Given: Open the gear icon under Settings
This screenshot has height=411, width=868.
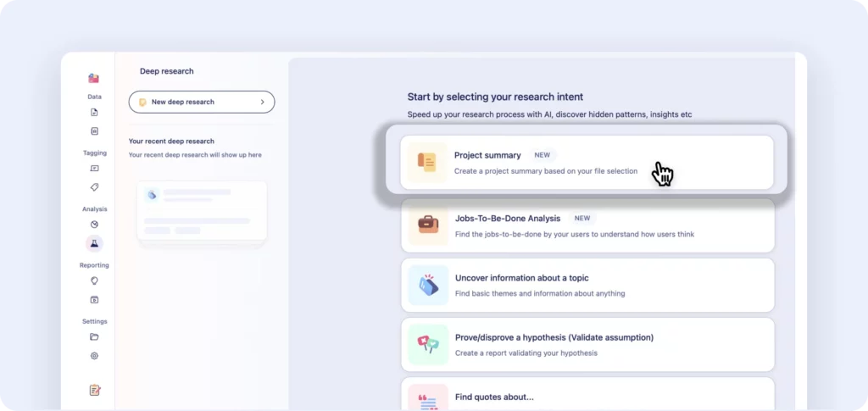Looking at the screenshot, I should click(x=94, y=356).
